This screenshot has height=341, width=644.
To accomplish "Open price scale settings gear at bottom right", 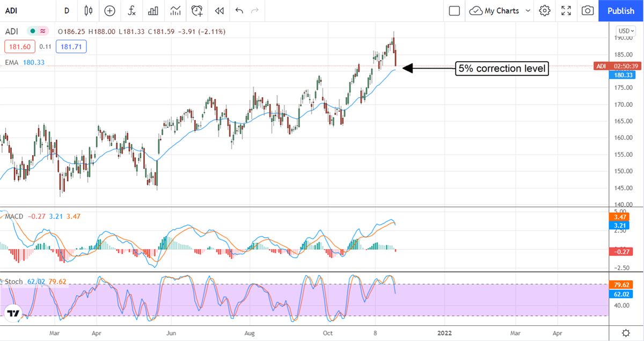I will tap(626, 332).
